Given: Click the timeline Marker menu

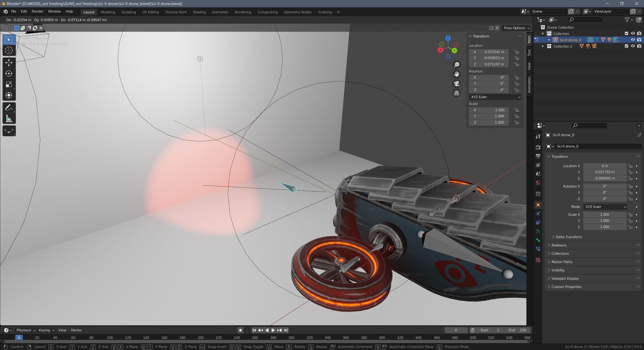Looking at the screenshot, I should click(77, 330).
